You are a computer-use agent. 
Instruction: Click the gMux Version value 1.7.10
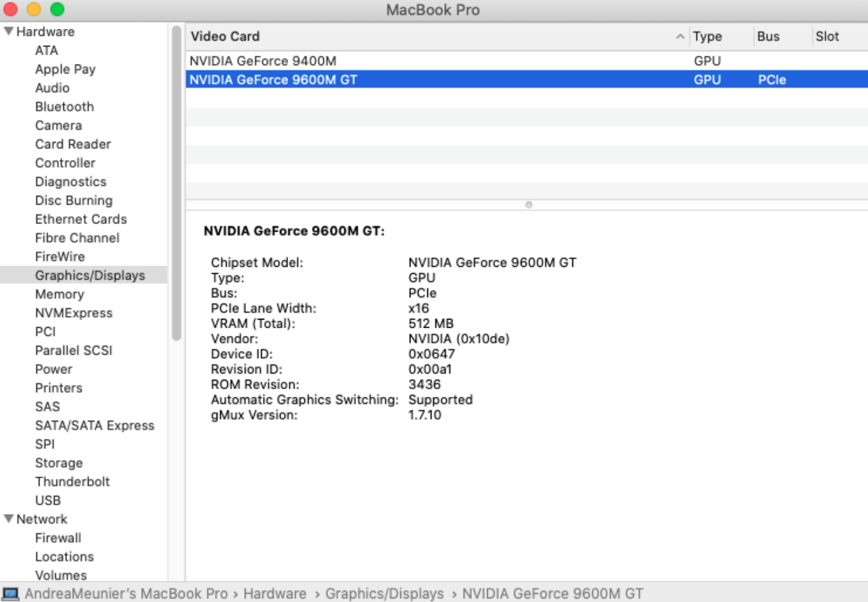[425, 415]
